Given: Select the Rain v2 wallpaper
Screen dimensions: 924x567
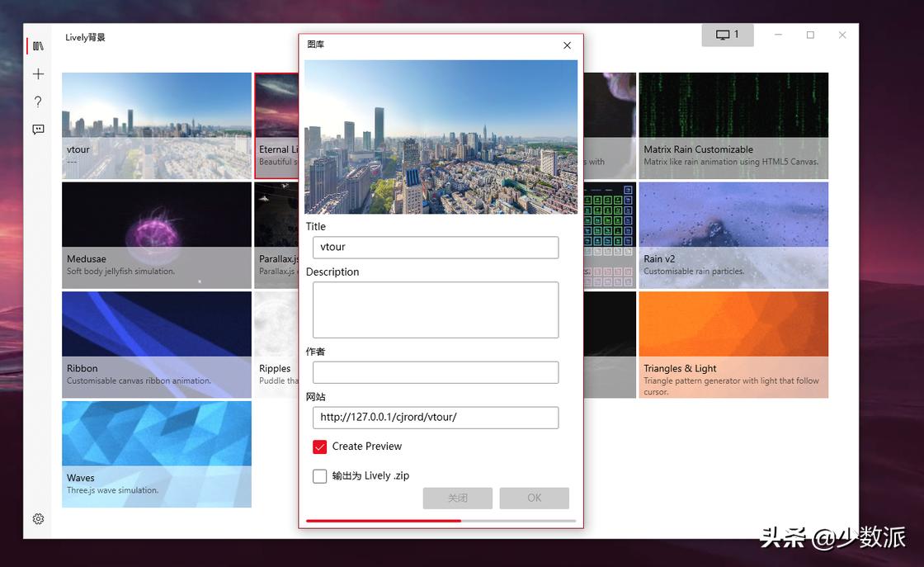Looking at the screenshot, I should point(733,235).
